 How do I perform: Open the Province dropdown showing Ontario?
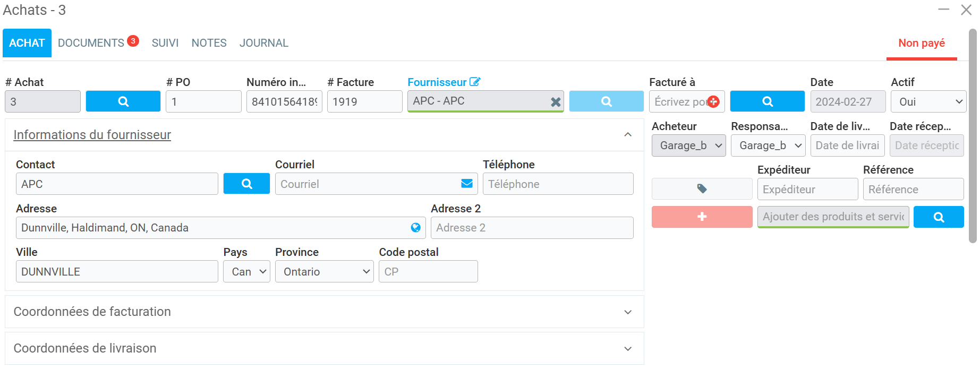[x=324, y=271]
